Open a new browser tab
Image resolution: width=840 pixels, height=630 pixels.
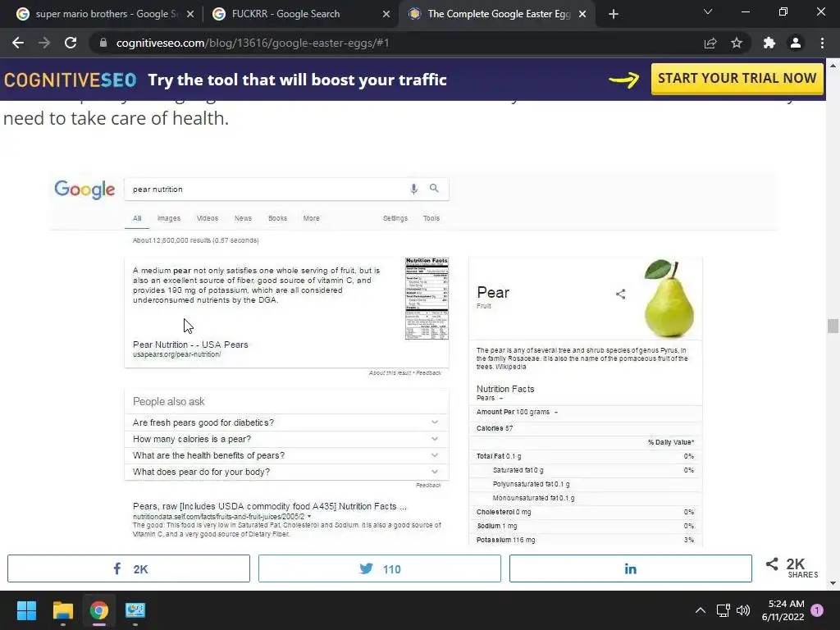pyautogui.click(x=614, y=14)
